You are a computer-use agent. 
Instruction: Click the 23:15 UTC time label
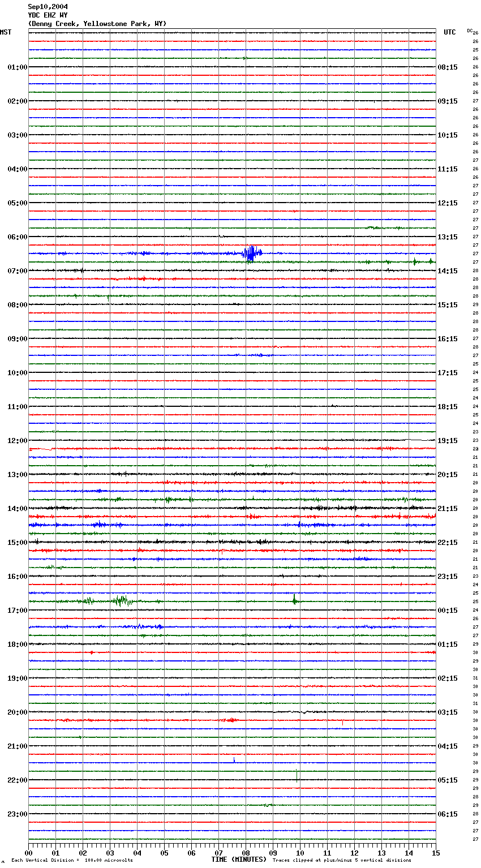pyautogui.click(x=448, y=577)
